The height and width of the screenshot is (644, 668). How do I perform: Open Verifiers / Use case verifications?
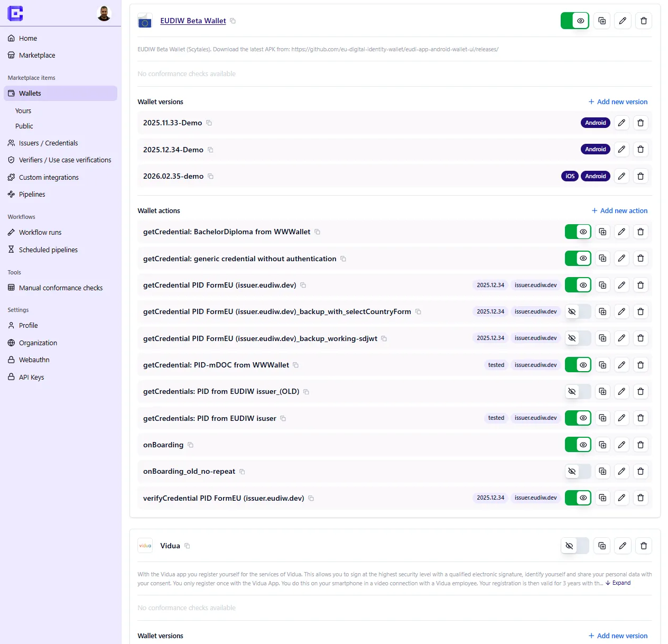[60, 160]
